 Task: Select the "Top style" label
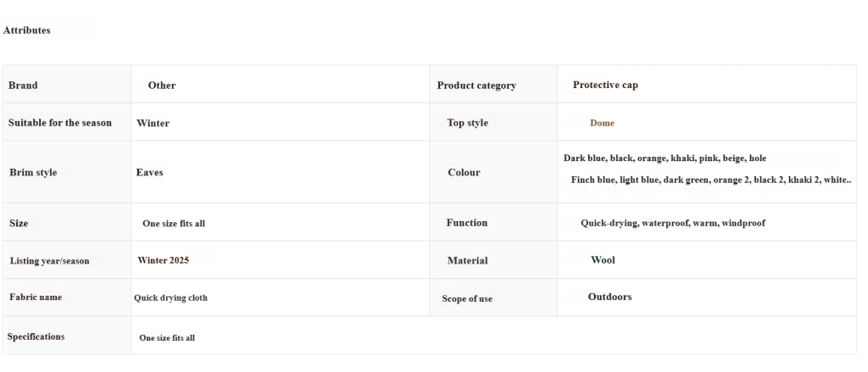click(x=467, y=123)
